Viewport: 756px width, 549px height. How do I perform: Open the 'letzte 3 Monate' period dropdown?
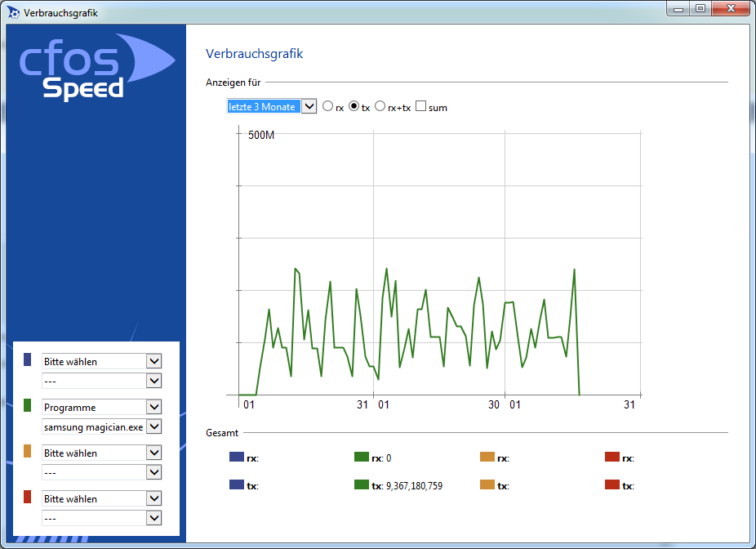(271, 106)
